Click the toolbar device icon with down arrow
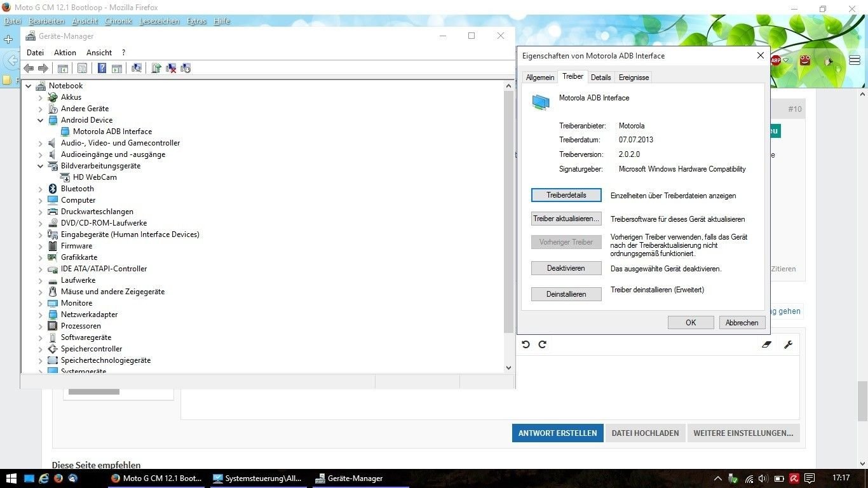868x488 pixels. pyautogui.click(x=186, y=68)
